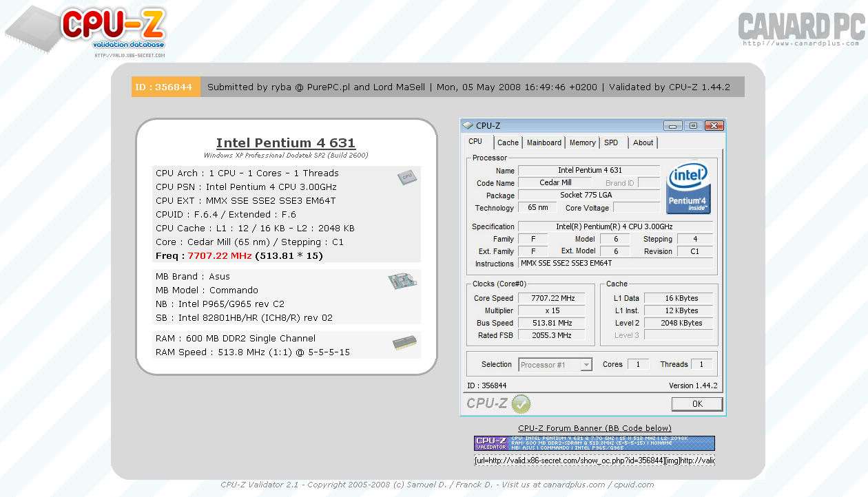Click the MB Model : Commando row
This screenshot has width=868, height=497.
[207, 290]
